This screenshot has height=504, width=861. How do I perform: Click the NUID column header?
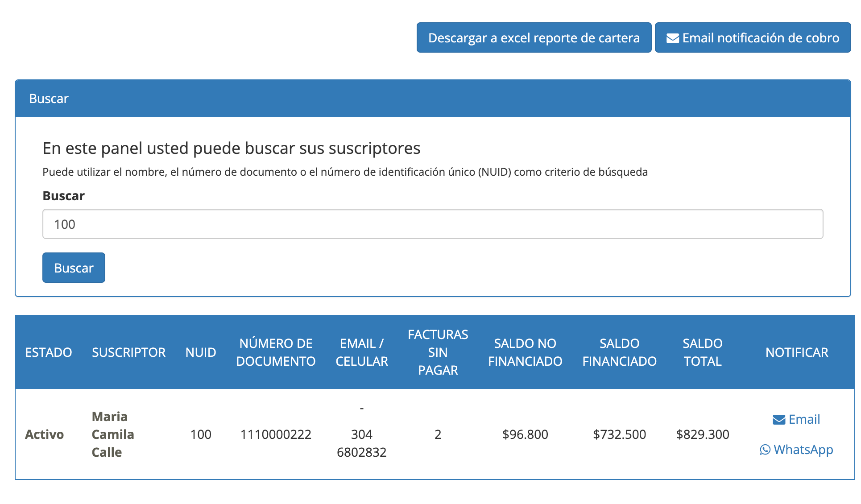tap(201, 352)
